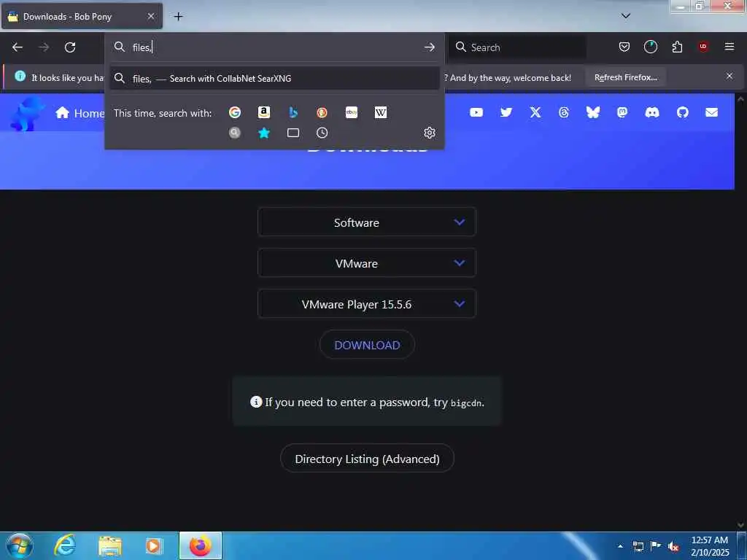Open Windows Media Player from the taskbar
747x560 pixels.
coord(153,545)
